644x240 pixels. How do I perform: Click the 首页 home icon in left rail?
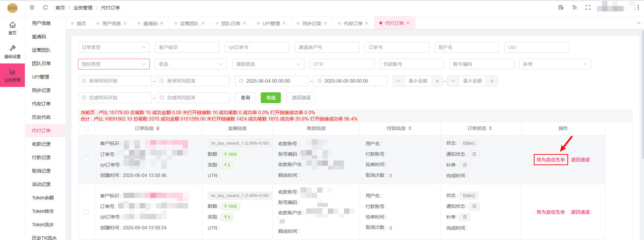pos(12,28)
